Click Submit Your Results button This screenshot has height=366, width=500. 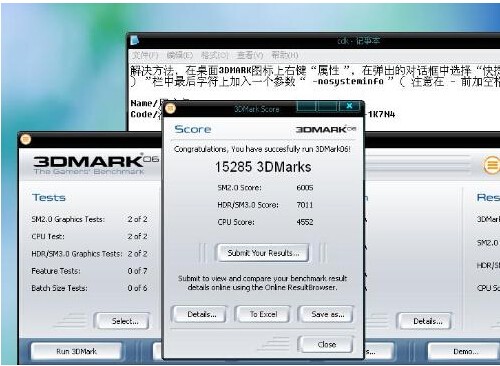click(x=263, y=253)
